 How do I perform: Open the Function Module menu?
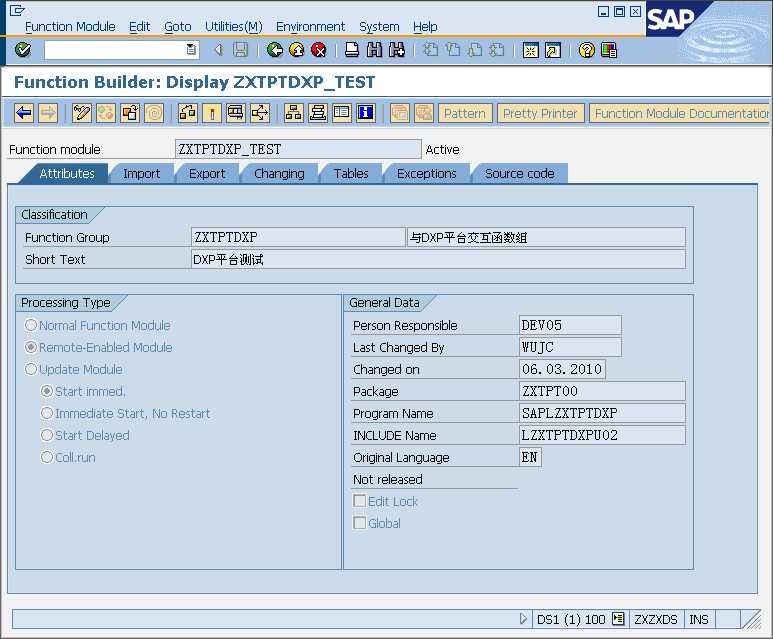[70, 27]
